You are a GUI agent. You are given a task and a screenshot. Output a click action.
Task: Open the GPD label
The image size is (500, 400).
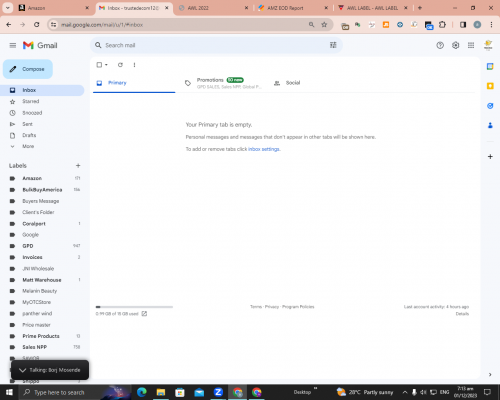[x=42, y=246]
